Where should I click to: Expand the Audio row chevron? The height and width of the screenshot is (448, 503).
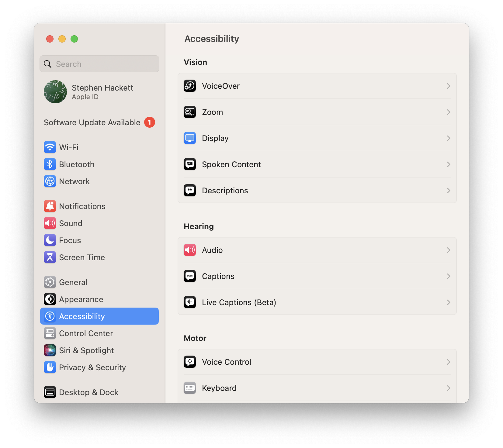[x=448, y=250]
